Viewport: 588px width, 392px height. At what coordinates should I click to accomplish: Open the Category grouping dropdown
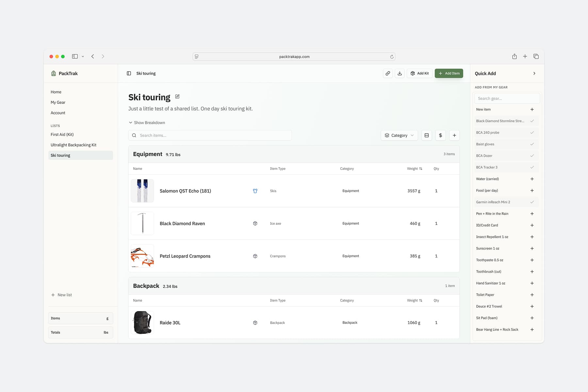tap(399, 135)
